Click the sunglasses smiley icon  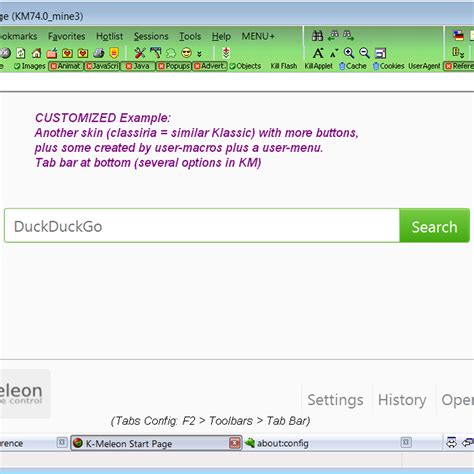point(187,53)
